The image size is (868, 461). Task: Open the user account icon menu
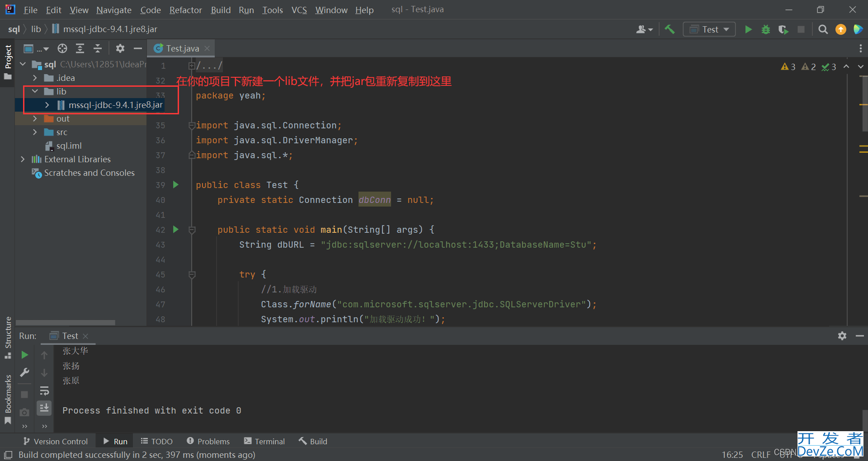644,29
